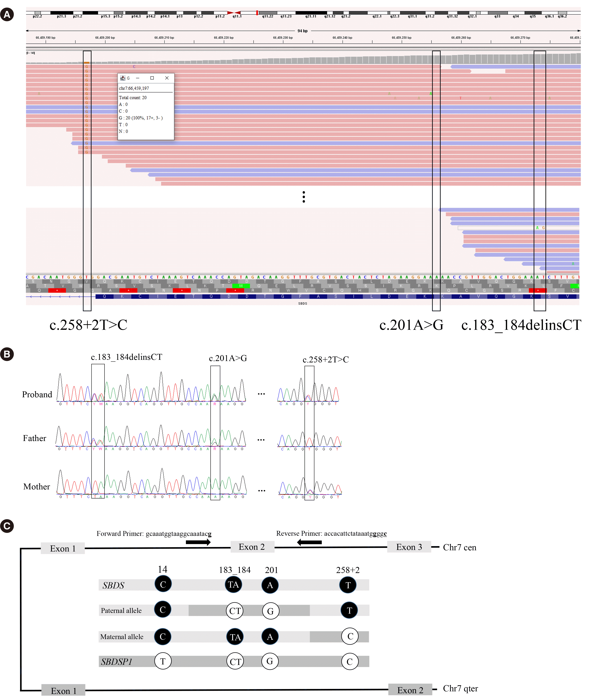Click the 'Father' chromatogram label

[x=35, y=438]
